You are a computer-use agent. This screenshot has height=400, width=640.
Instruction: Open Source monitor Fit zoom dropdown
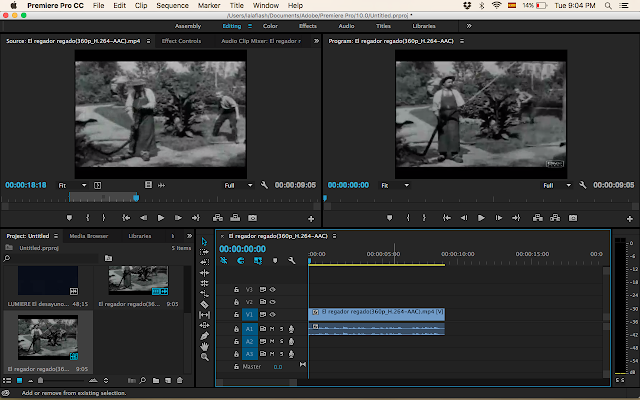[72, 185]
